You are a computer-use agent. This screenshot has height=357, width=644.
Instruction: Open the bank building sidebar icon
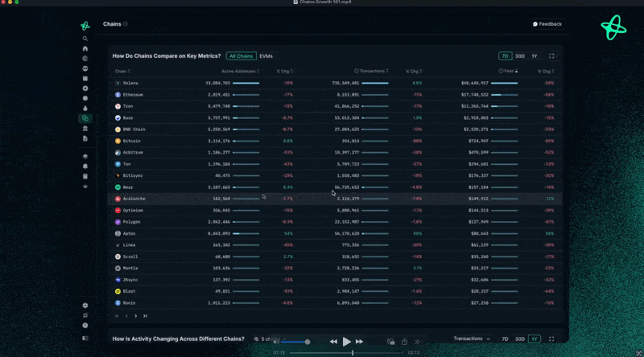tap(85, 129)
